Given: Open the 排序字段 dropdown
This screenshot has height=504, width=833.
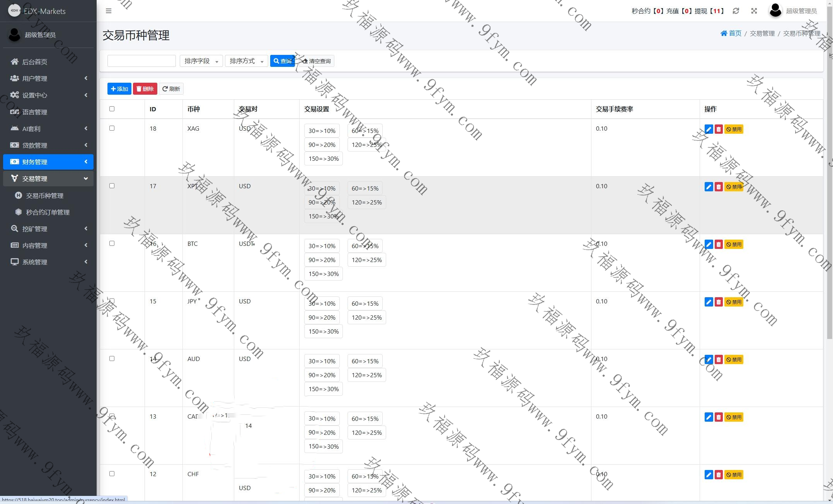Looking at the screenshot, I should pyautogui.click(x=201, y=61).
